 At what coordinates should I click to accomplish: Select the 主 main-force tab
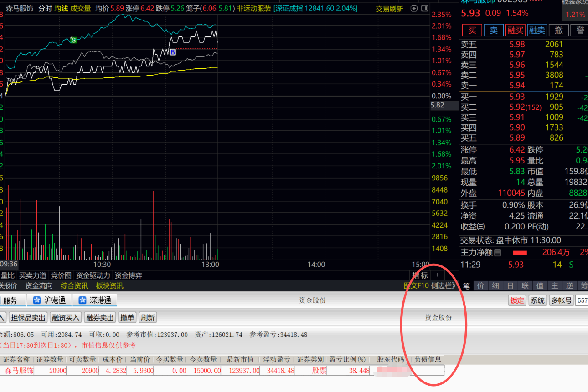pyautogui.click(x=555, y=286)
